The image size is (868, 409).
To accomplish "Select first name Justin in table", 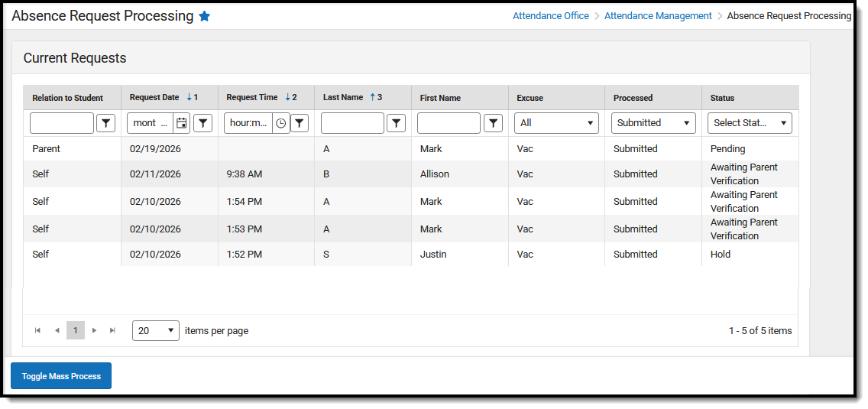I will click(x=433, y=255).
